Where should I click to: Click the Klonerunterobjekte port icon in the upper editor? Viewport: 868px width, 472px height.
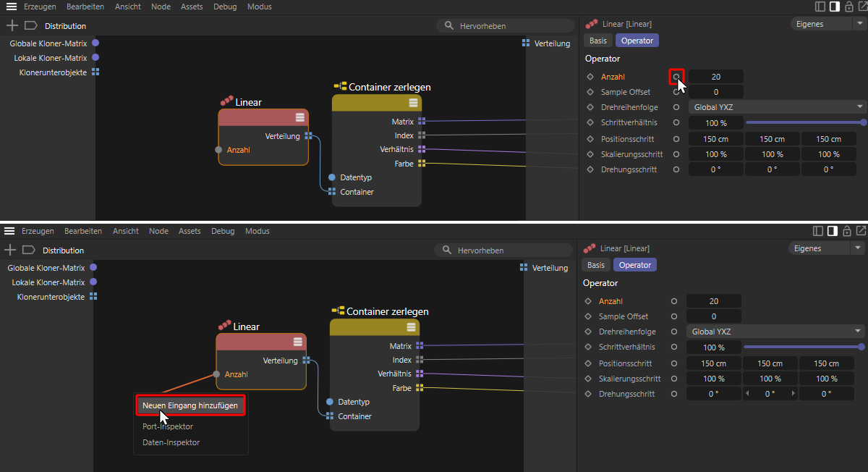pos(95,72)
